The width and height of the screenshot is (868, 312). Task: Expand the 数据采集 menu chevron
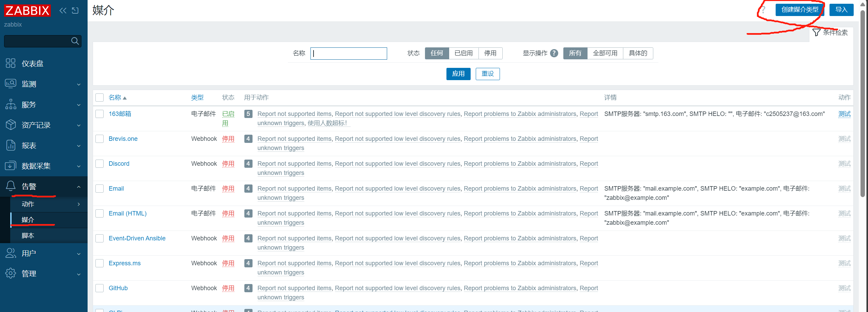pos(79,166)
